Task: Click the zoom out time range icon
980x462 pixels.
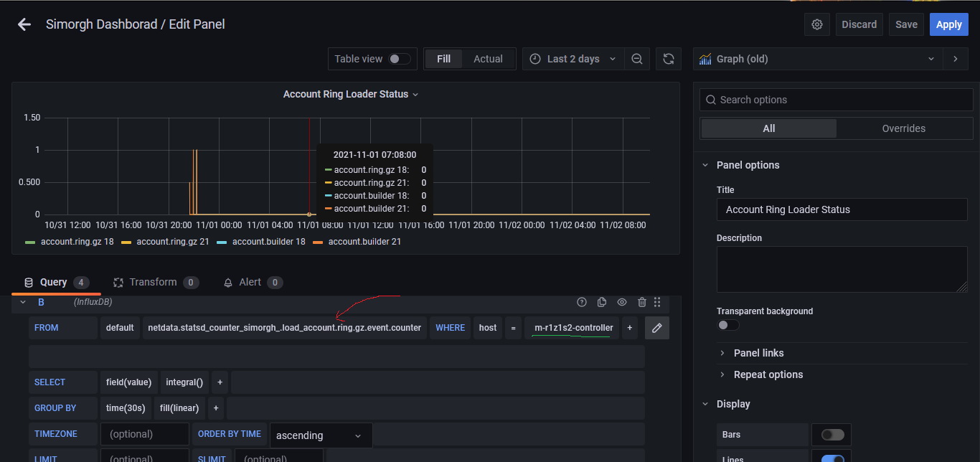Action: 636,59
